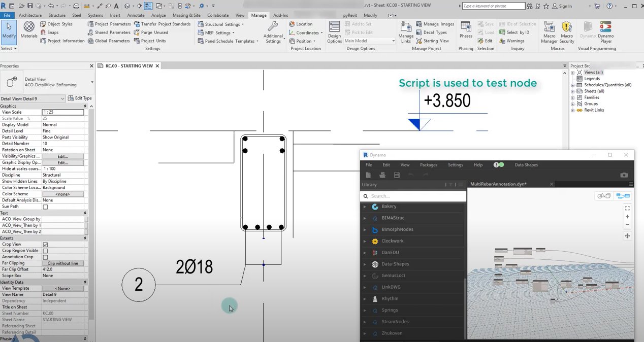
Task: Toggle the Sun Path checkbox
Action: point(45,207)
